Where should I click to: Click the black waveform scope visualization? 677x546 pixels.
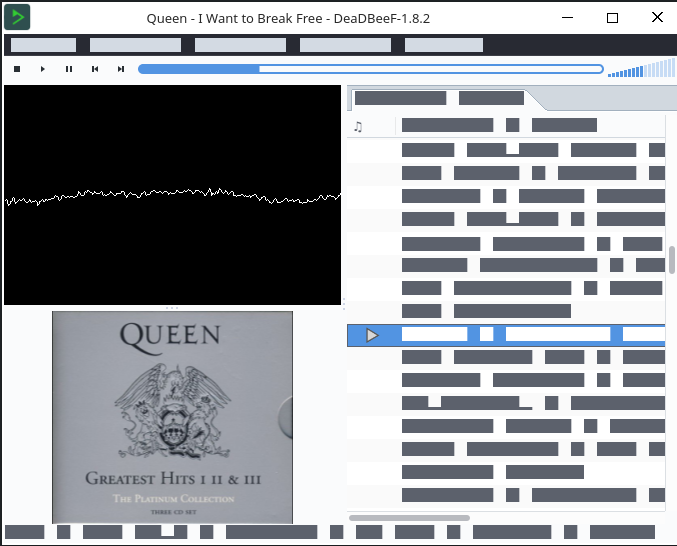pos(172,194)
